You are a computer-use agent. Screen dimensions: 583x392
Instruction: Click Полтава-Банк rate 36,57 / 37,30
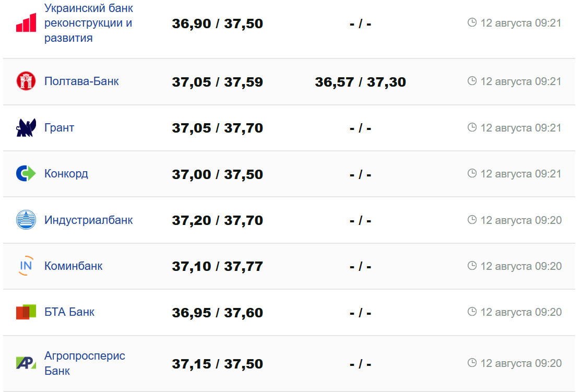[360, 82]
